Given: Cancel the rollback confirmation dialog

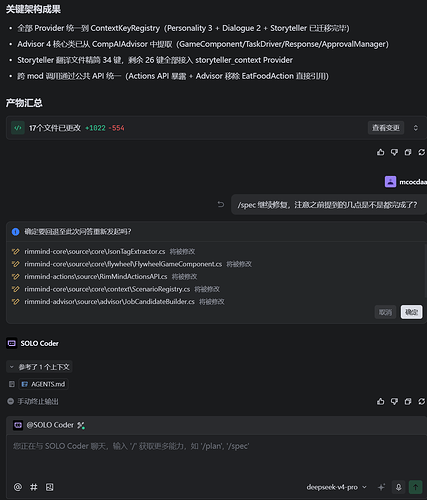Looking at the screenshot, I should tap(385, 312).
